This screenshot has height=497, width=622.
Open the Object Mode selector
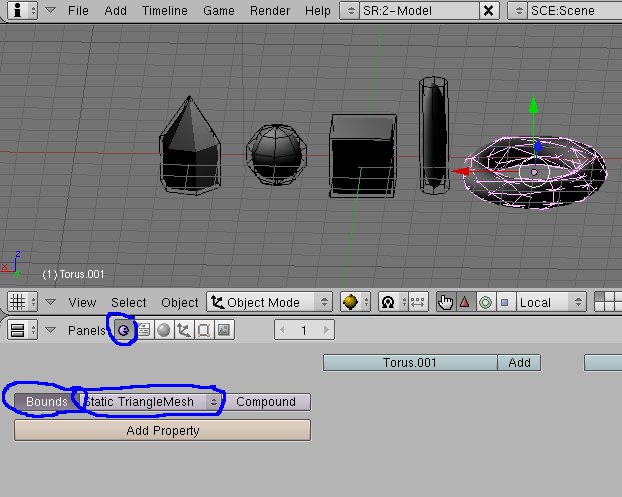pos(269,302)
